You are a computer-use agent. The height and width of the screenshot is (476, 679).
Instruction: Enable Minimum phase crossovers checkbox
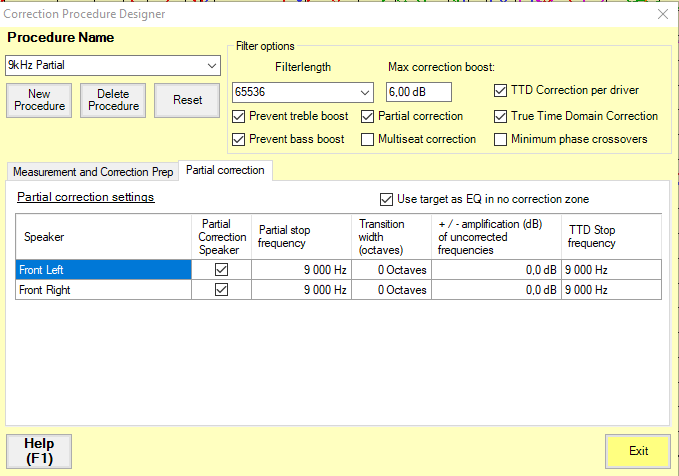(x=501, y=139)
